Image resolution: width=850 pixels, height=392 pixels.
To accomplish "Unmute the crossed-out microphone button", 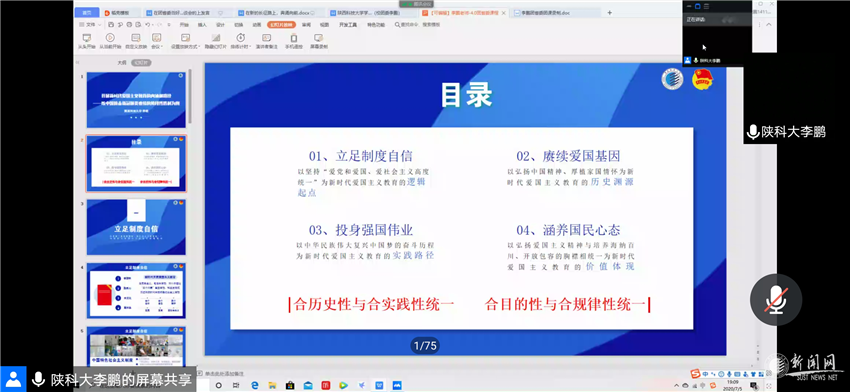I will point(776,299).
